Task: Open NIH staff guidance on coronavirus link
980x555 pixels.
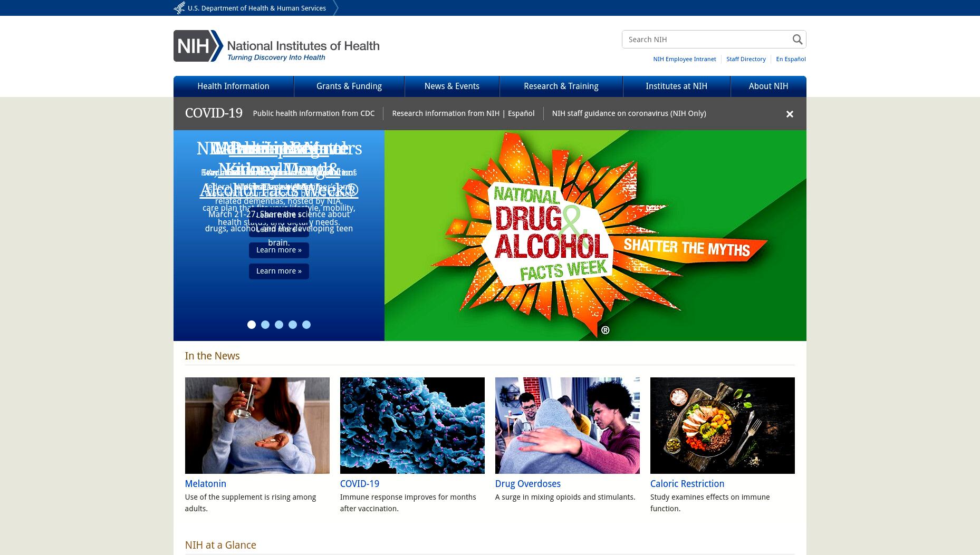Action: [x=629, y=113]
